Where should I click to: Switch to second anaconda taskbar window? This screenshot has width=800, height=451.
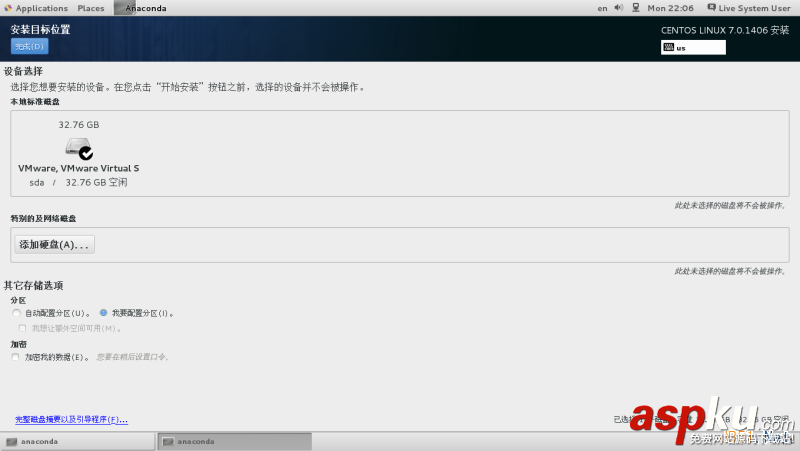235,442
